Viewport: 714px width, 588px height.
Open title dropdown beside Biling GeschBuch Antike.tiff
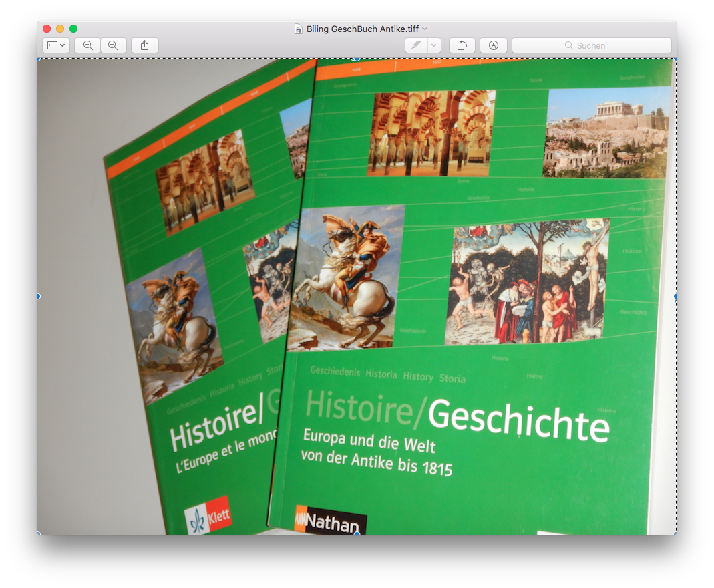[425, 29]
